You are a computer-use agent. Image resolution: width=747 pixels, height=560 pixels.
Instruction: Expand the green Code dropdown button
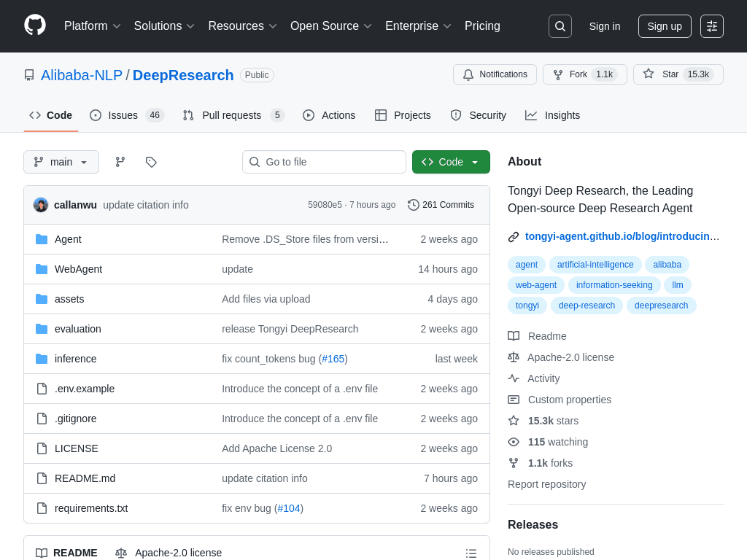point(451,162)
